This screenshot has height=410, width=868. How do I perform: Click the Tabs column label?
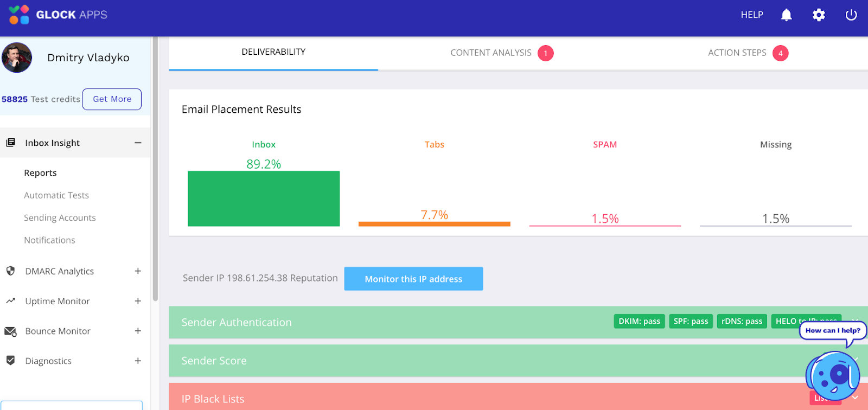pyautogui.click(x=435, y=145)
